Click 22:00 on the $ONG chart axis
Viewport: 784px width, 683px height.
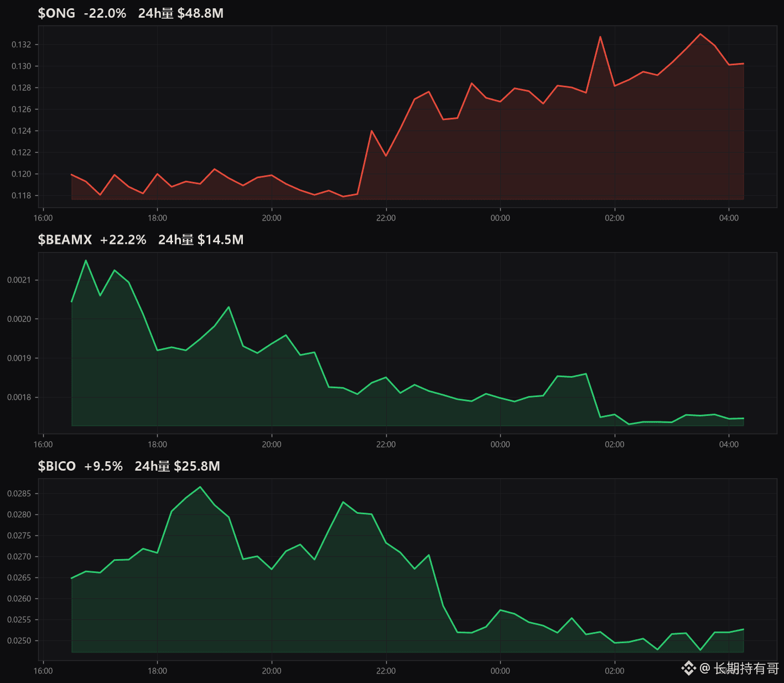tap(386, 218)
